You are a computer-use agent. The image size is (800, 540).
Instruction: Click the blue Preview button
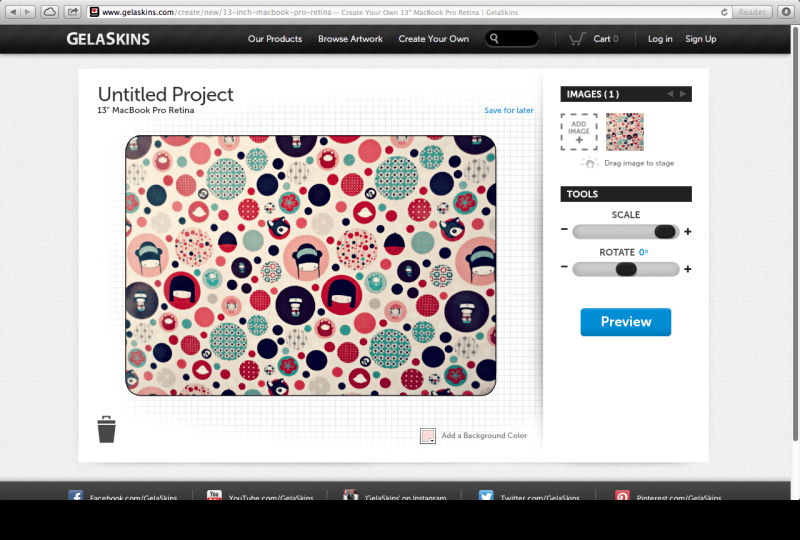626,322
